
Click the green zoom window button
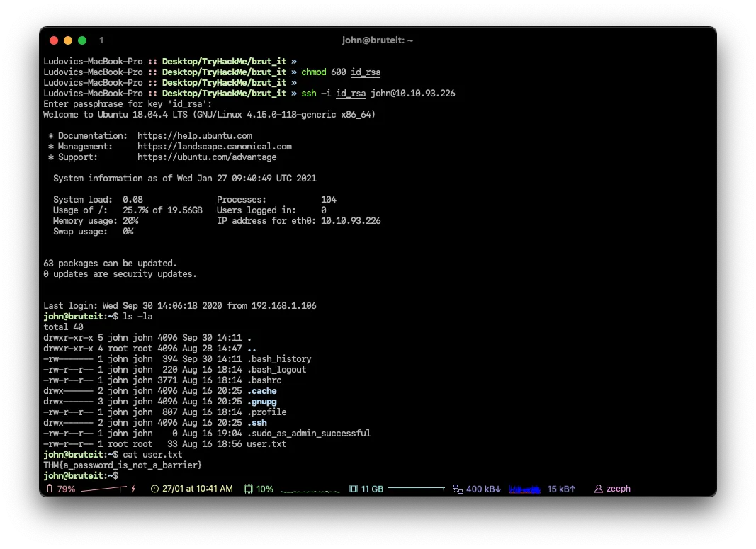(x=82, y=40)
